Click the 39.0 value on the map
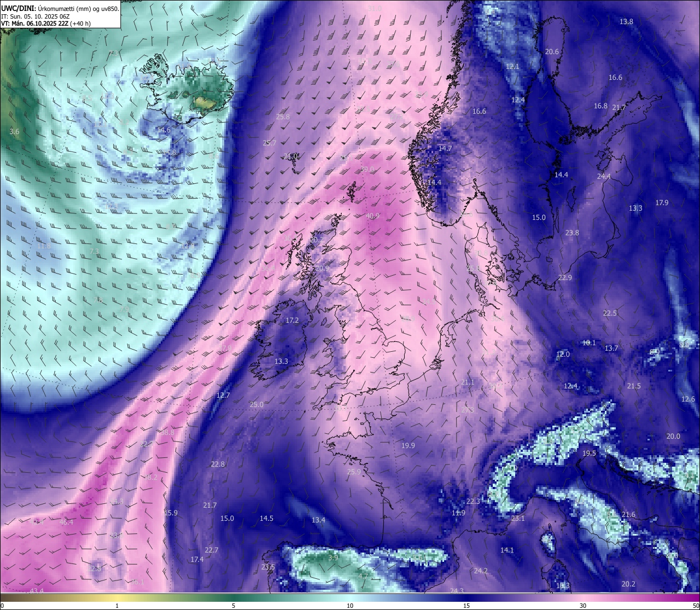The width and height of the screenshot is (700, 610). click(367, 170)
